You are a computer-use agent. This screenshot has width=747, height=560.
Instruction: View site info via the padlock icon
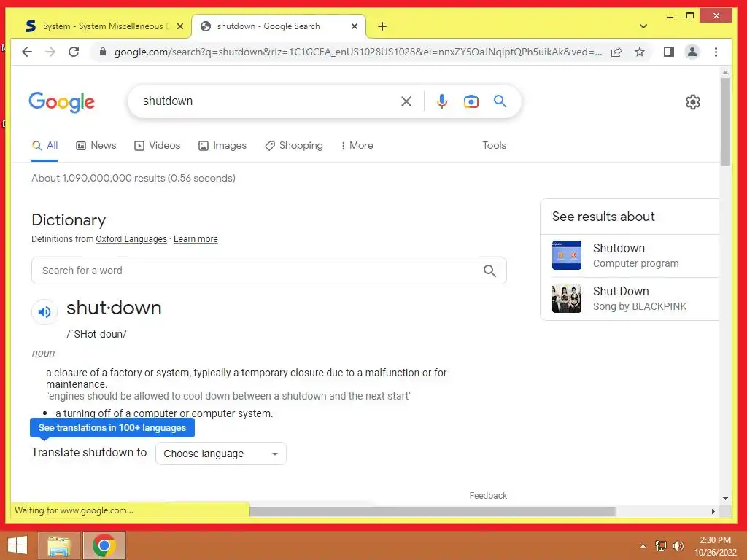(x=102, y=52)
